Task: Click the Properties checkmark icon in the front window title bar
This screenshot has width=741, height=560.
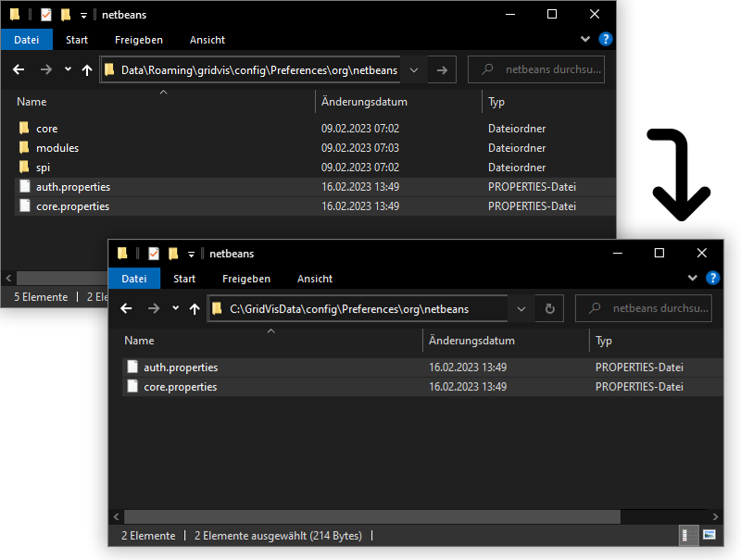Action: pos(154,254)
